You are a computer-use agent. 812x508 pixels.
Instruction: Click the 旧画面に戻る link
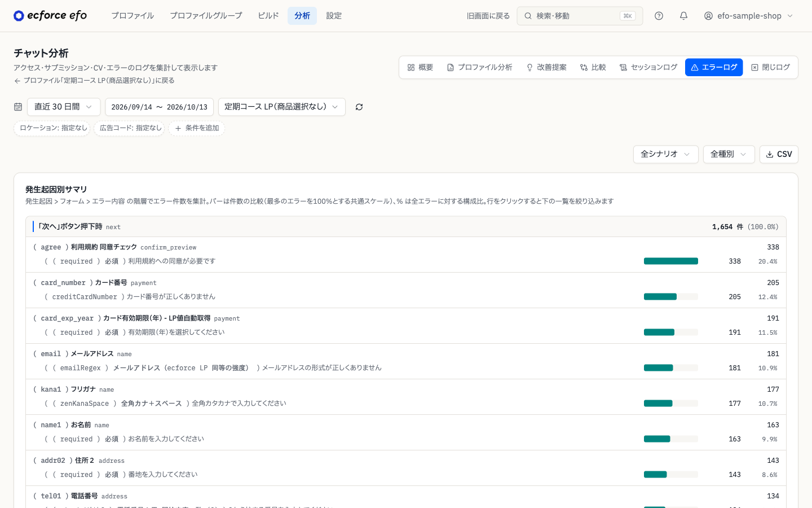[x=488, y=16]
